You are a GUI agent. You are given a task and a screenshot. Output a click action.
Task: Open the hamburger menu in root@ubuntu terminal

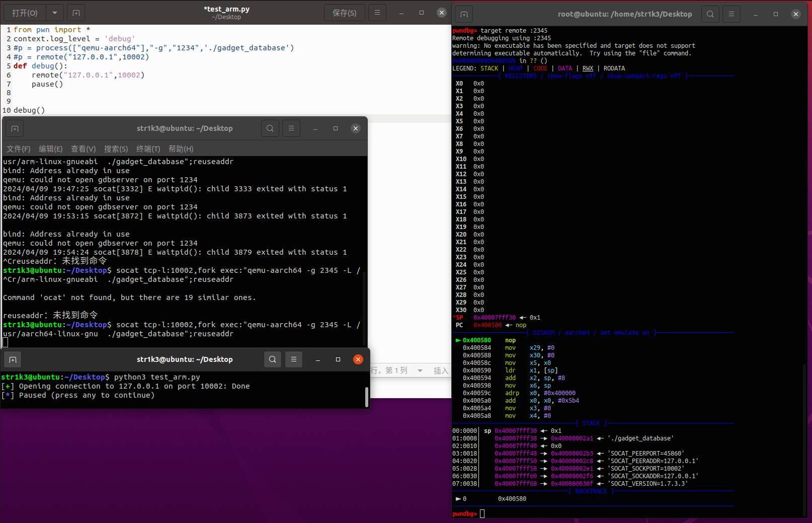pos(732,14)
